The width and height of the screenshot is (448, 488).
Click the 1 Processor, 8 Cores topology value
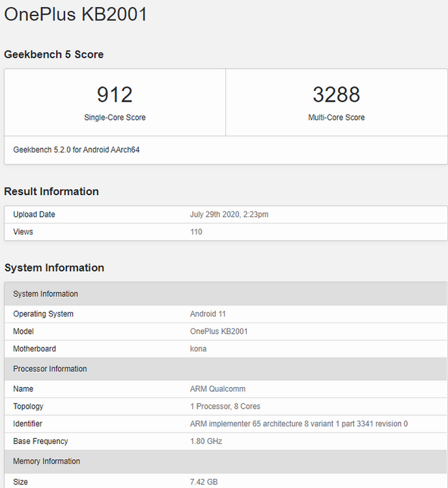click(x=225, y=407)
